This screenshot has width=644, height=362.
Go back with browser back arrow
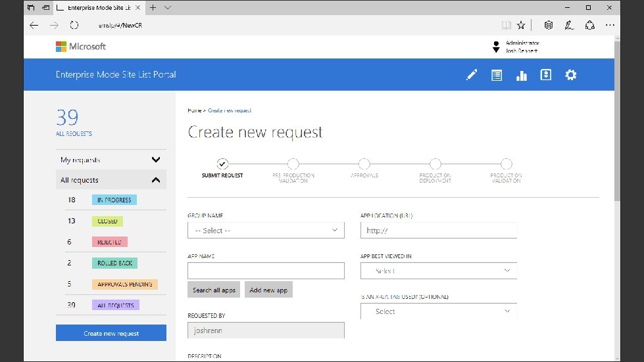tap(34, 26)
